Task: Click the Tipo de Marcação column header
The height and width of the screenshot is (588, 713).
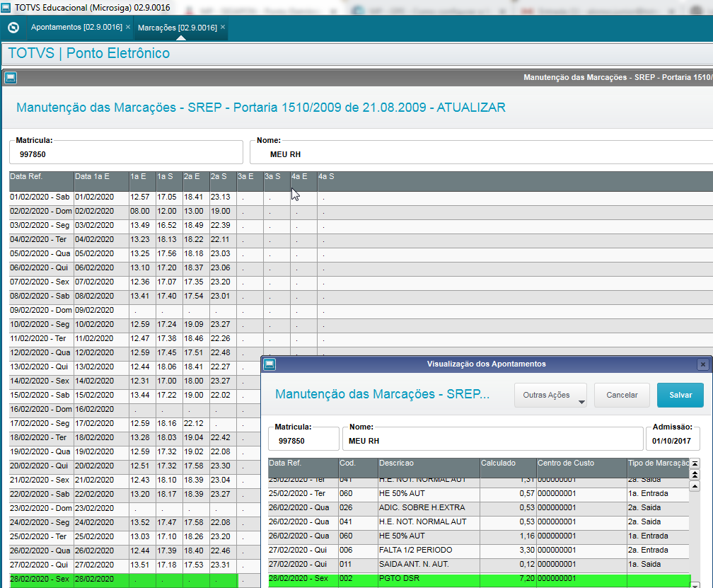Action: (x=658, y=468)
